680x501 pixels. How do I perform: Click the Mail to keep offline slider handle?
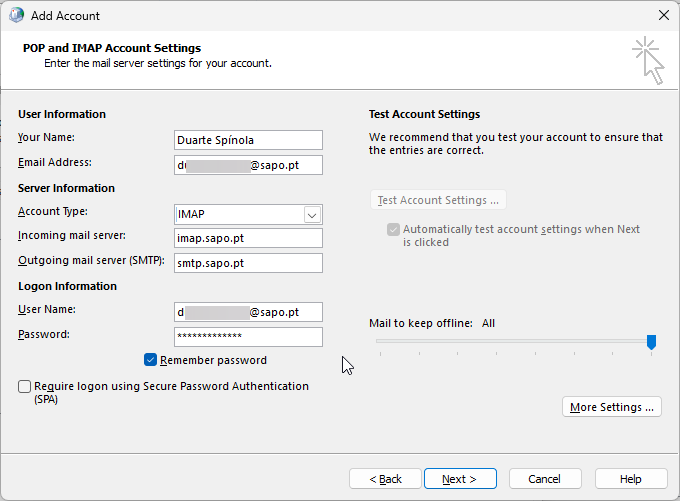tap(651, 342)
